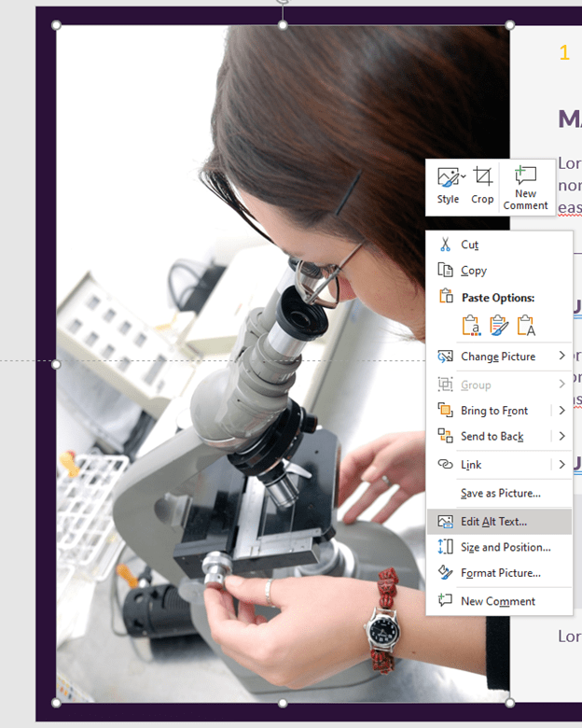The width and height of the screenshot is (582, 728).
Task: Click the Size and Position icon
Action: coord(445,547)
